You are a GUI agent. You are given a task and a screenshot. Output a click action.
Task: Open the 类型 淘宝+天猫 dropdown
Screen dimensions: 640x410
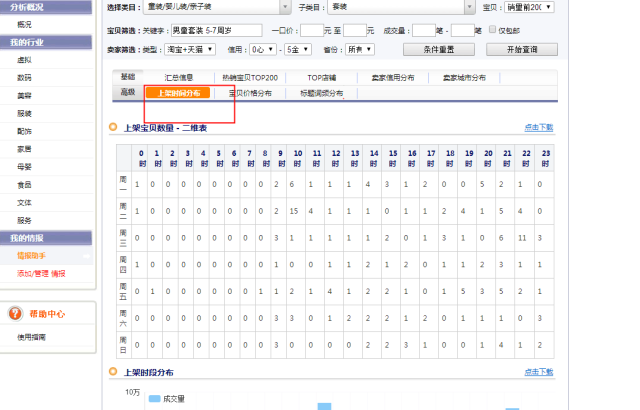(190, 49)
